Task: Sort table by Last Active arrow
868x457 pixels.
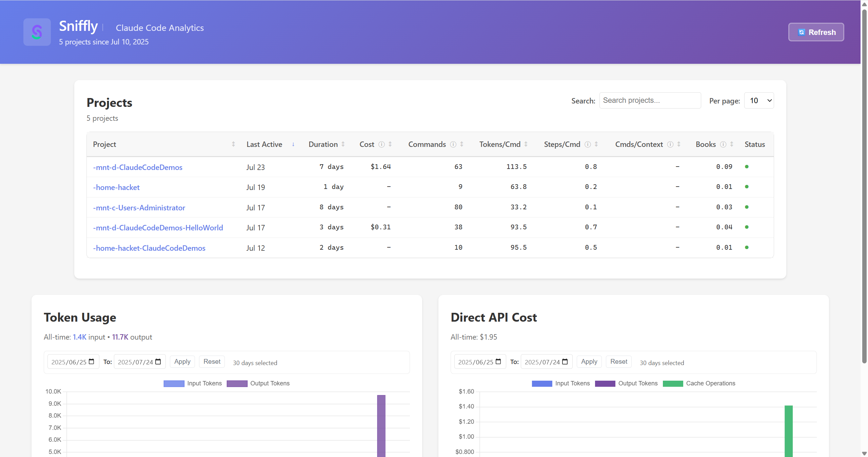Action: click(x=293, y=145)
